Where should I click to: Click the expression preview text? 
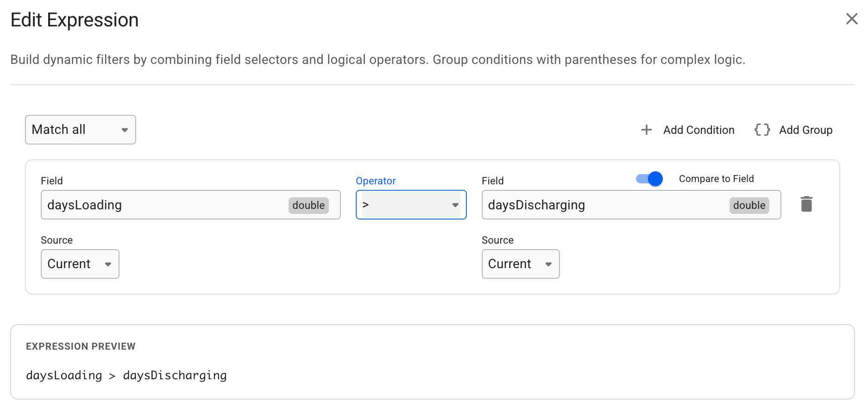tap(126, 375)
